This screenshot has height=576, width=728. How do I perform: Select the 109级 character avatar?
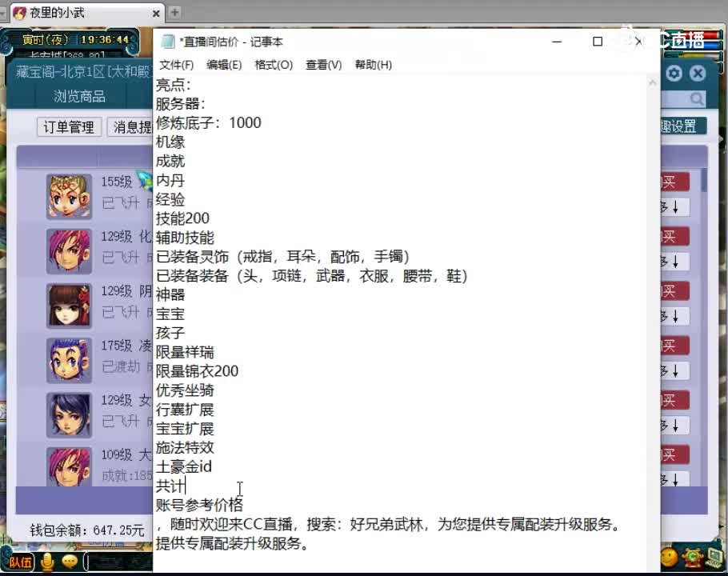point(69,467)
